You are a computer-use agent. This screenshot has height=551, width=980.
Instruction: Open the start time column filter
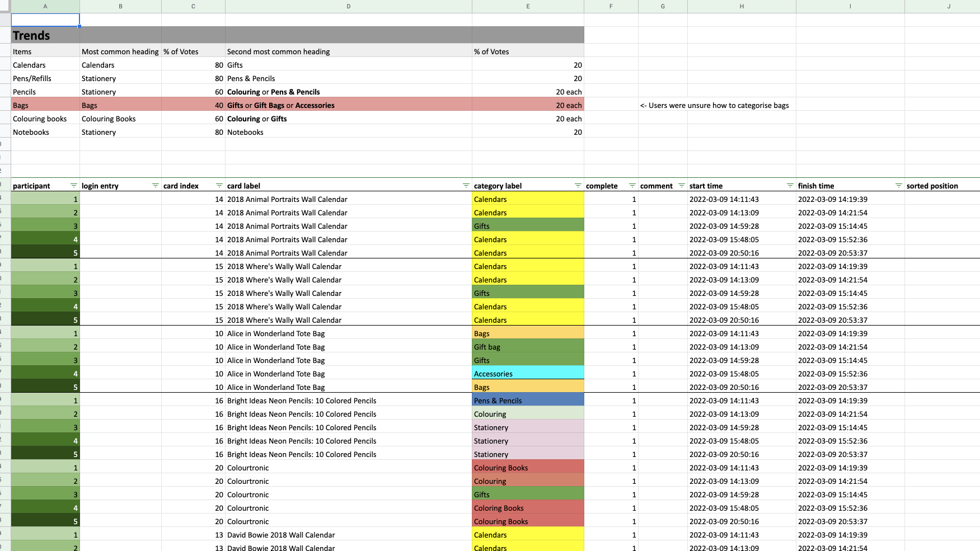click(x=790, y=186)
